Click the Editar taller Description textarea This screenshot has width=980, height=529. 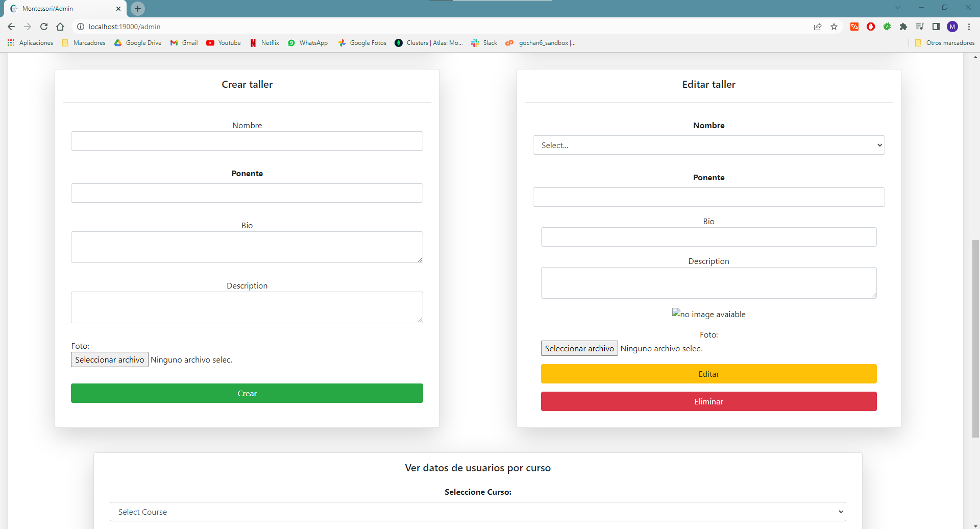tap(709, 283)
